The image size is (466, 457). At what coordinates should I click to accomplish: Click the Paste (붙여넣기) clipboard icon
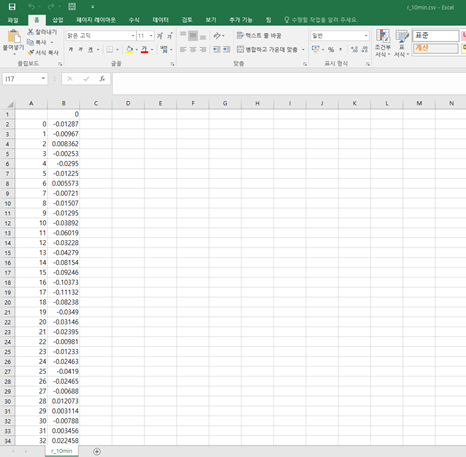14,36
